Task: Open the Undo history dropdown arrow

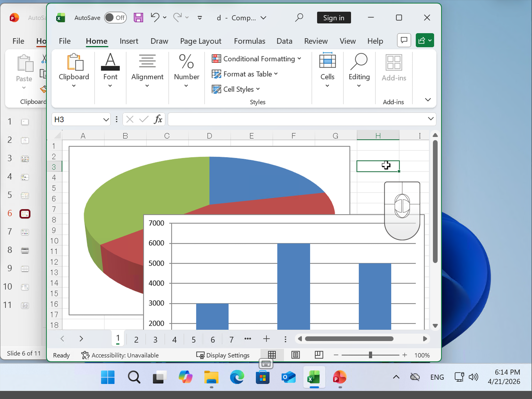Action: 165,18
